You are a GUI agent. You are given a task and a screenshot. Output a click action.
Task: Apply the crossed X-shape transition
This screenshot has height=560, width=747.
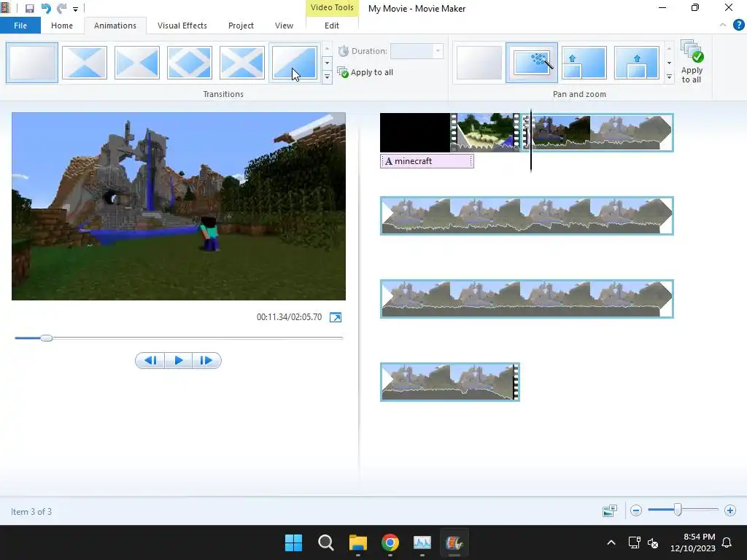point(242,63)
